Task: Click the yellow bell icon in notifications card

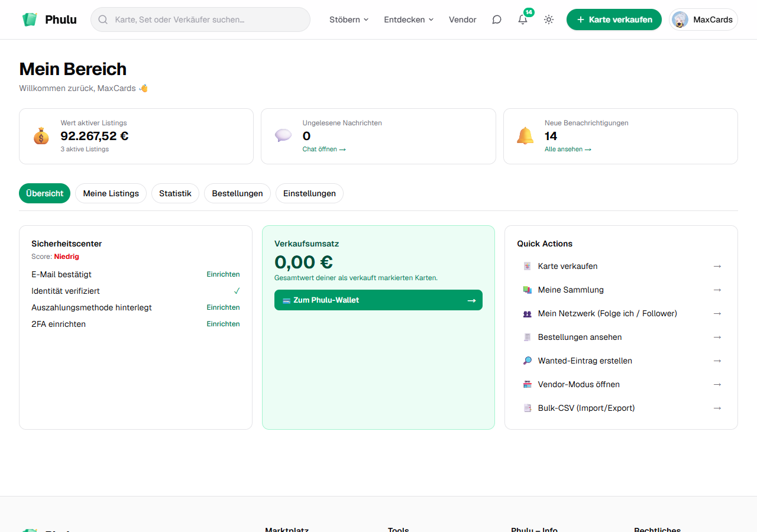Action: click(x=525, y=136)
